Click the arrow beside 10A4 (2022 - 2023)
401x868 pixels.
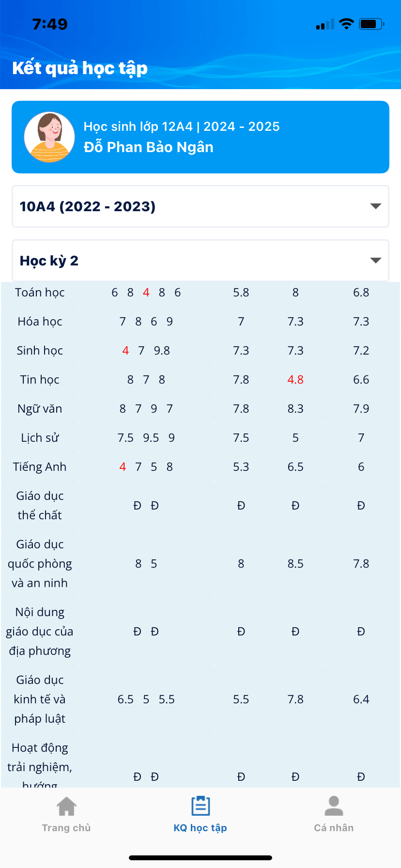[x=376, y=206]
